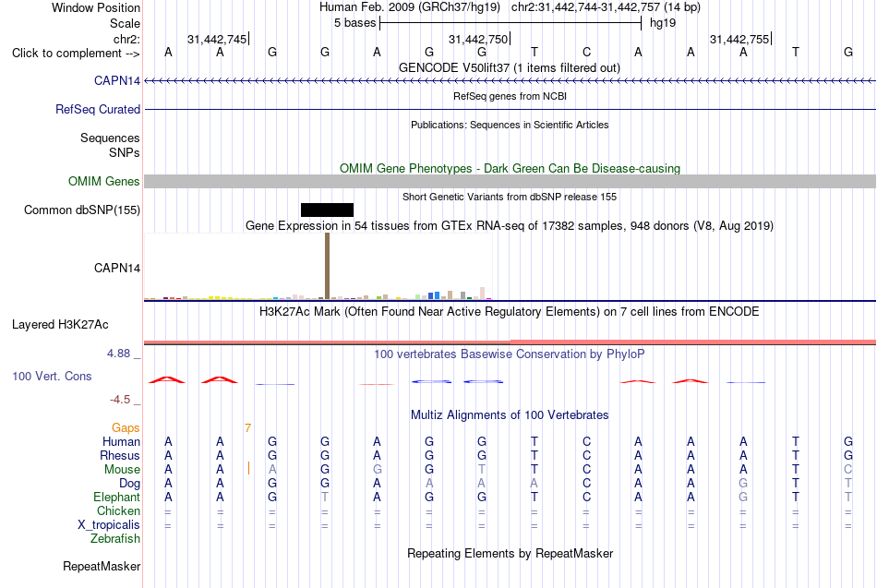Click the RefSeq Curated blue gene line
Image resolution: width=877 pixels, height=588 pixels.
pyautogui.click(x=510, y=109)
